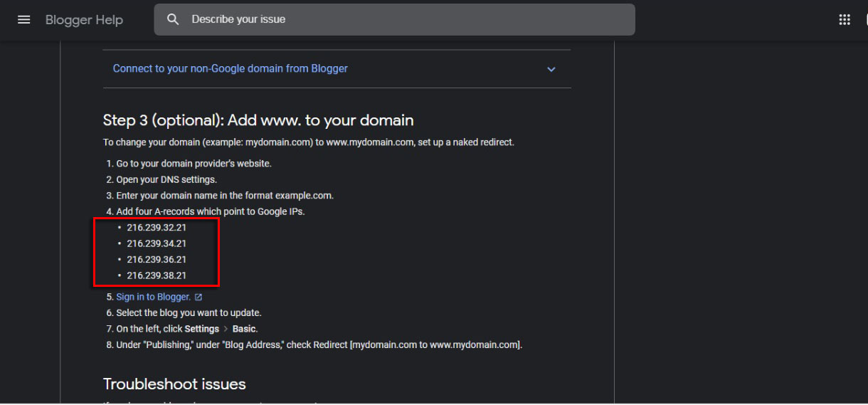Click the IP address 216.239.32.21
Screen dimensions: 868x405
click(x=157, y=228)
